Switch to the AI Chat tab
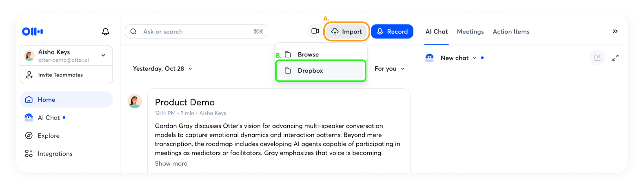The width and height of the screenshot is (644, 189). pyautogui.click(x=436, y=32)
